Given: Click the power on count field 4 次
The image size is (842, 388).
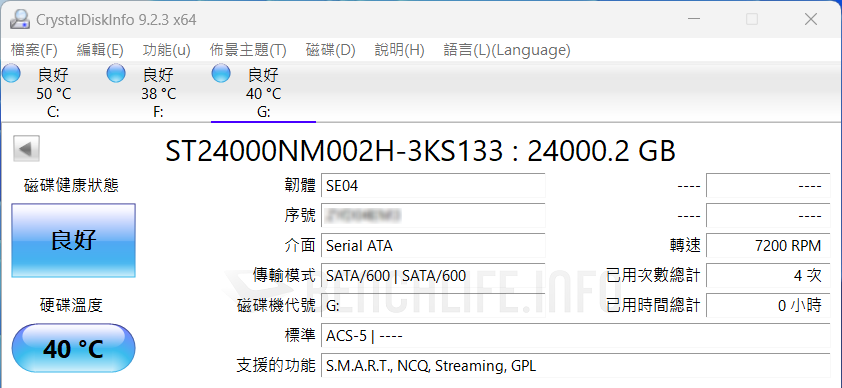Looking at the screenshot, I should click(768, 276).
